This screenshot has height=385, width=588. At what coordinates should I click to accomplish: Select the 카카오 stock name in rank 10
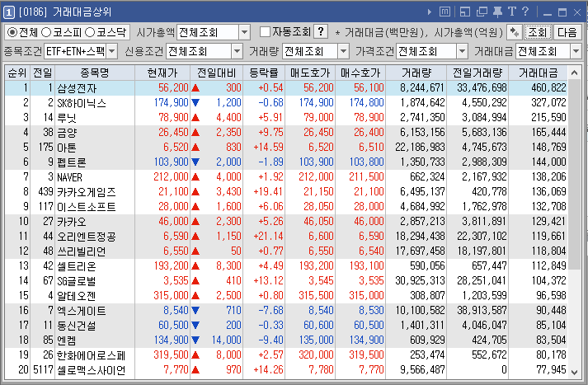[72, 222]
